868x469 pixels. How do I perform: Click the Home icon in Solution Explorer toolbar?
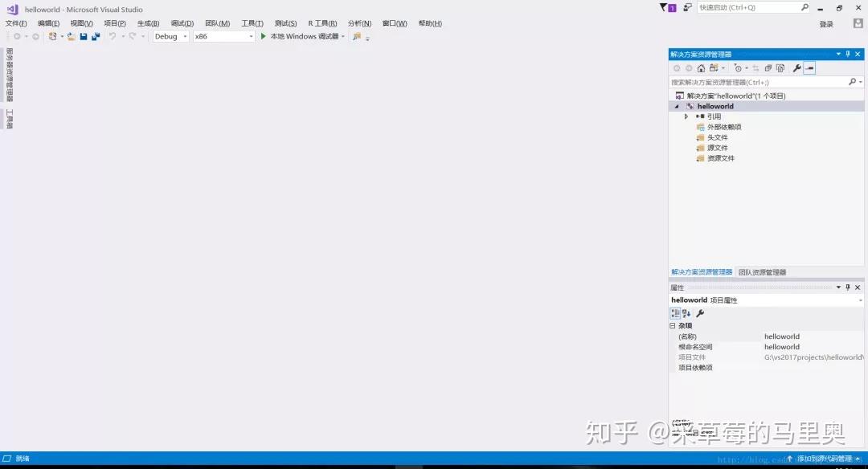click(x=700, y=68)
